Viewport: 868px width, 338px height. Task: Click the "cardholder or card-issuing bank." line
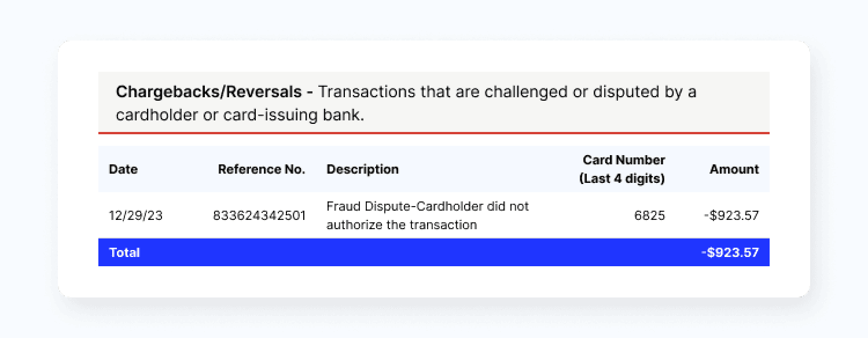click(240, 115)
